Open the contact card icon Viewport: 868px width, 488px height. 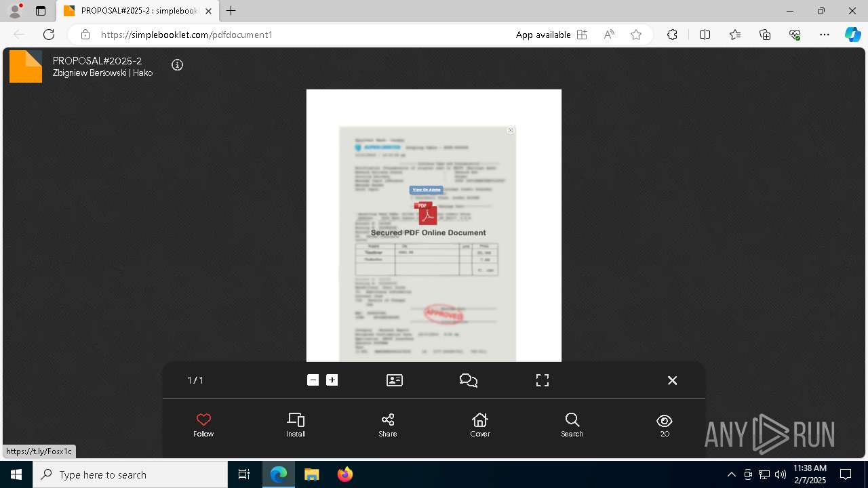click(x=395, y=380)
